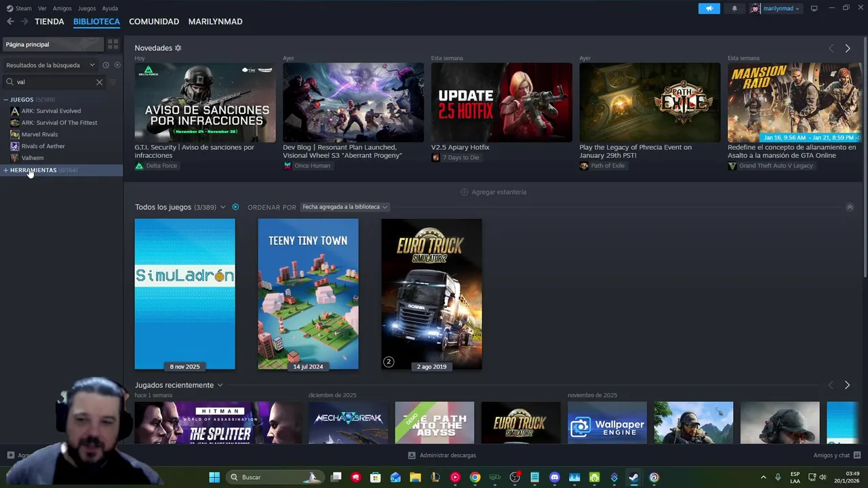Open Microsoft Store from the taskbar
Viewport: 868px width, 488px height.
pyautogui.click(x=376, y=477)
